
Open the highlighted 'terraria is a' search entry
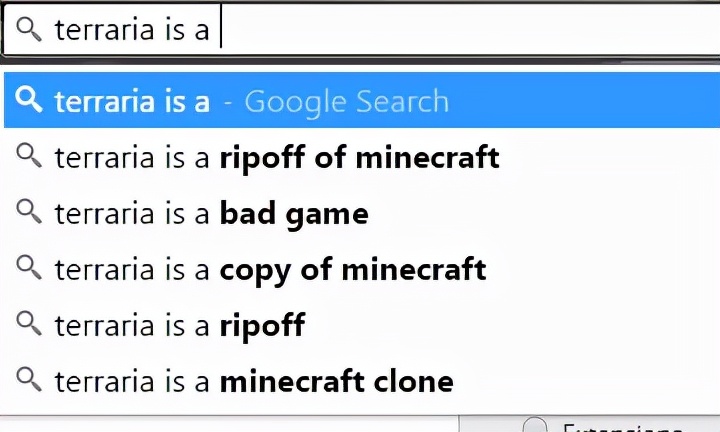click(x=132, y=101)
